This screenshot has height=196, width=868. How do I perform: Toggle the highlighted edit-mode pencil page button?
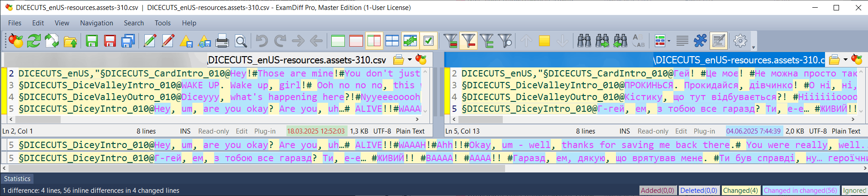(719, 41)
